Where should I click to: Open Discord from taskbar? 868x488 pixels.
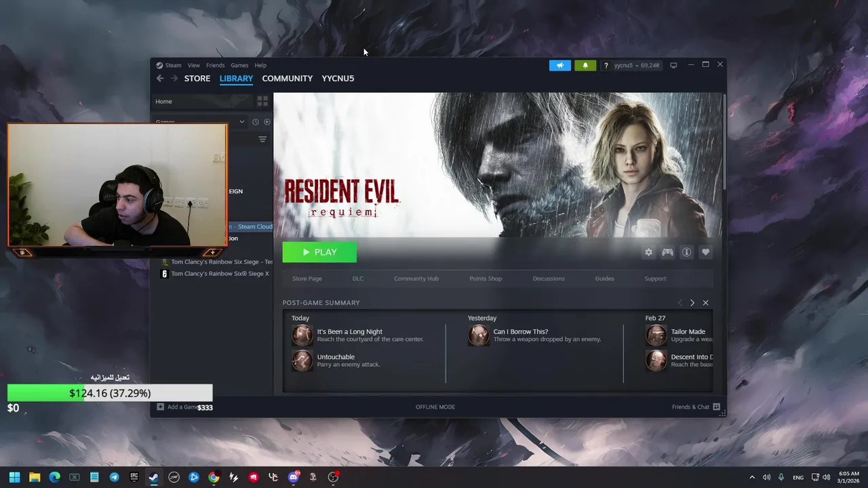pyautogui.click(x=294, y=477)
